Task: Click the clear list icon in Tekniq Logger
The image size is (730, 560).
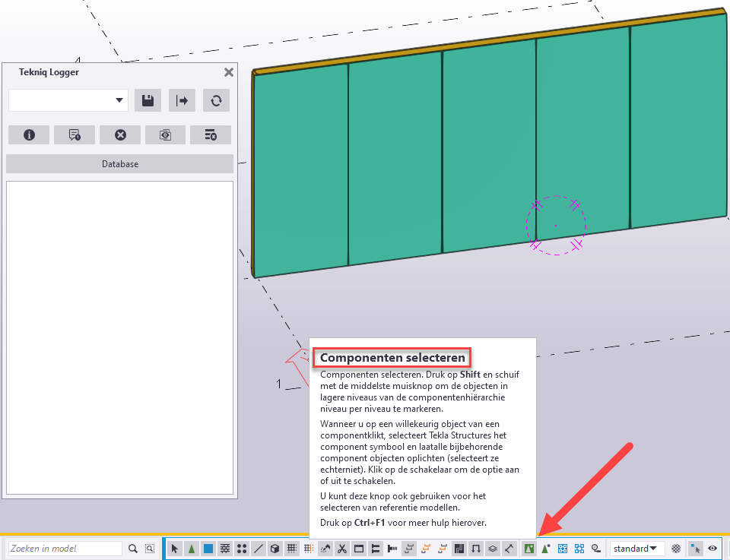Action: point(211,134)
